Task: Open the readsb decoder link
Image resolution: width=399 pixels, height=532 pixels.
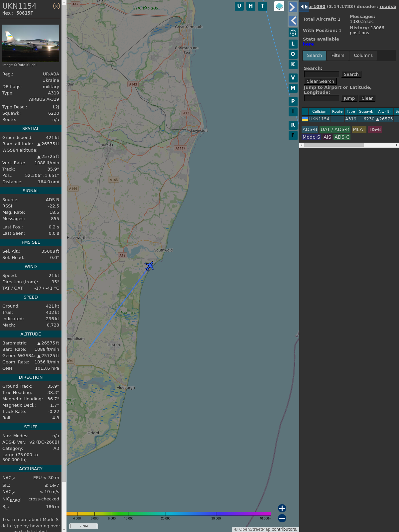Action: coord(388,6)
